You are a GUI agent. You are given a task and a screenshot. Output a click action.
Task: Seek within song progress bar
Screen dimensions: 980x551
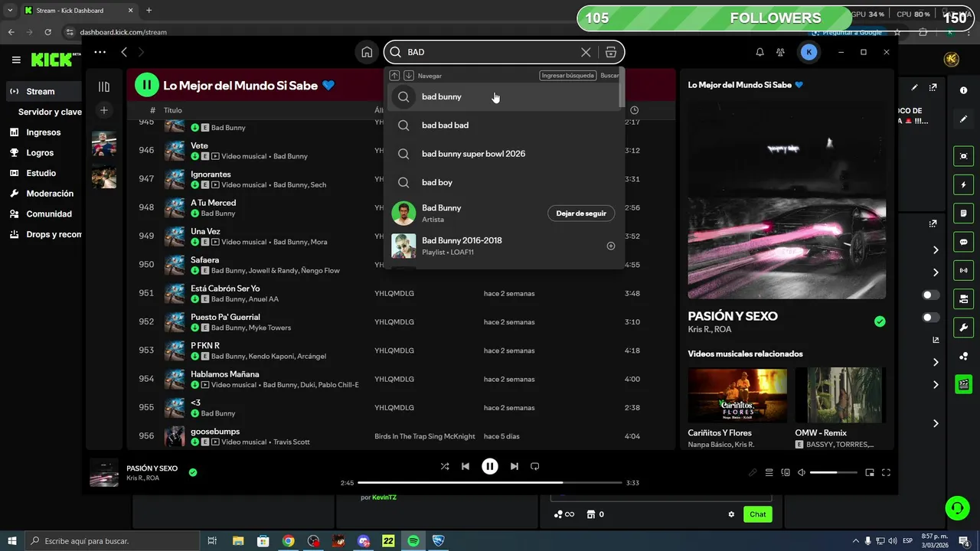click(x=490, y=483)
